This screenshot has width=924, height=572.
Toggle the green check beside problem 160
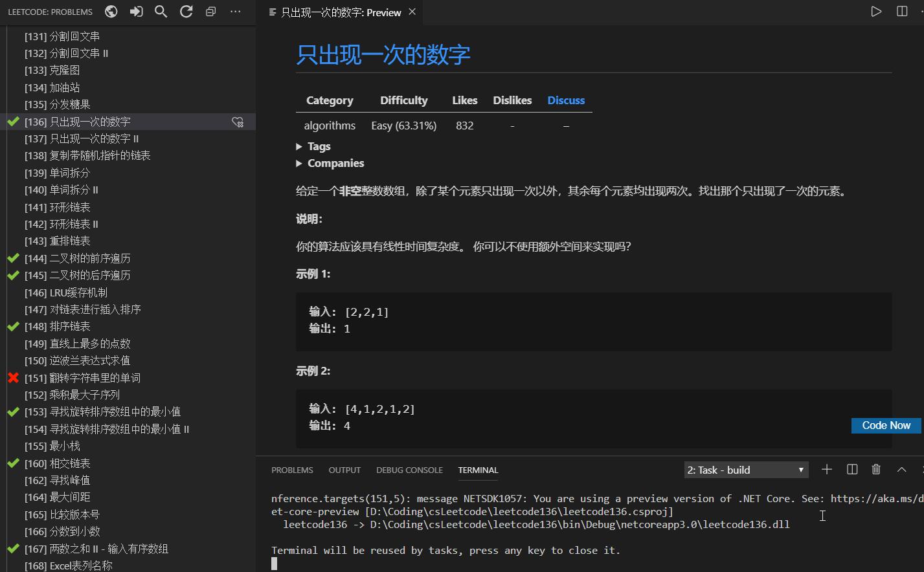tap(13, 463)
